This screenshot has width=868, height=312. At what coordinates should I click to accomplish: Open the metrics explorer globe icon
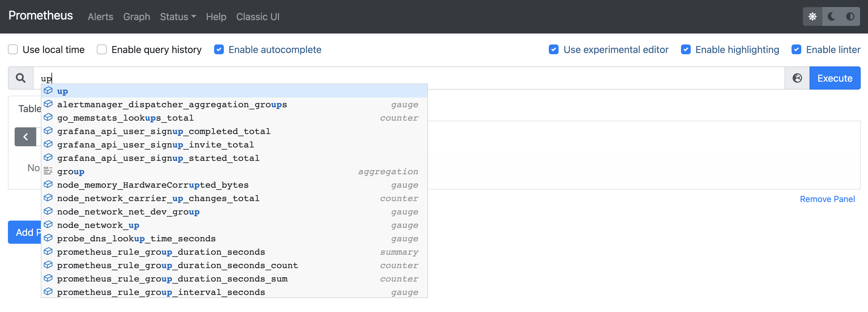797,78
